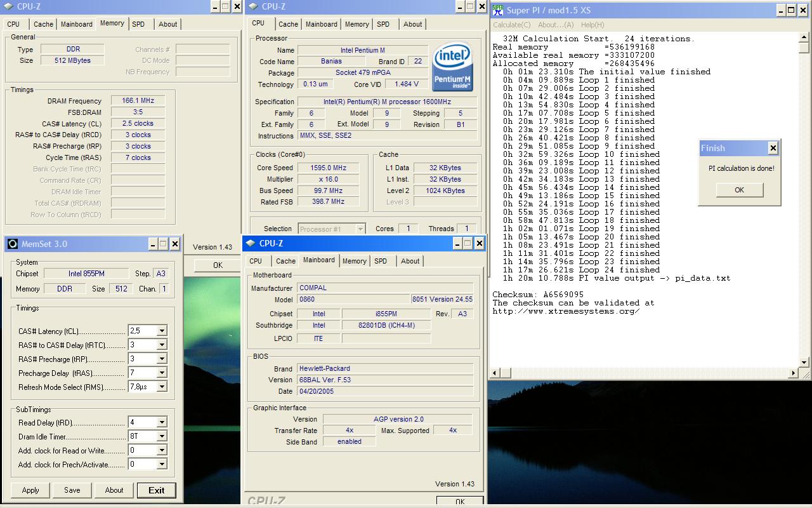Image resolution: width=812 pixels, height=508 pixels.
Task: Open the Read Delay (tRD) dropdown in MemSet
Action: pos(162,422)
